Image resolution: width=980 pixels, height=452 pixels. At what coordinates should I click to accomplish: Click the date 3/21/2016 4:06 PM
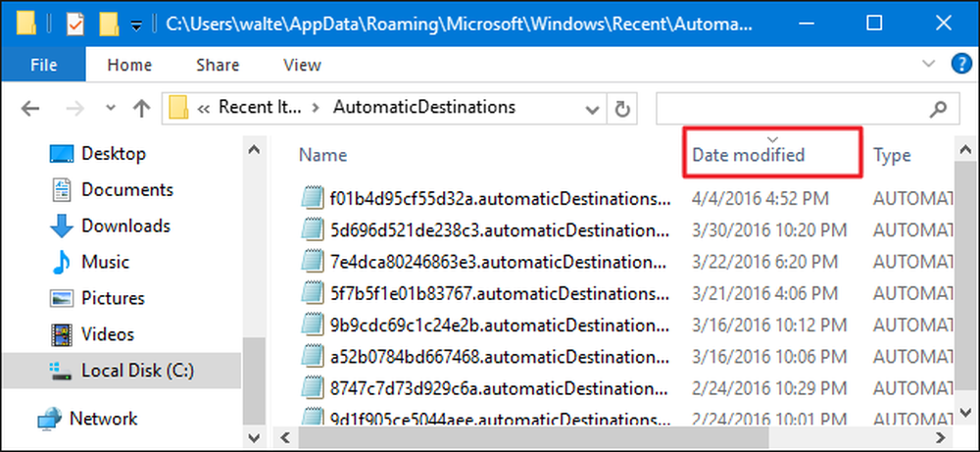764,293
